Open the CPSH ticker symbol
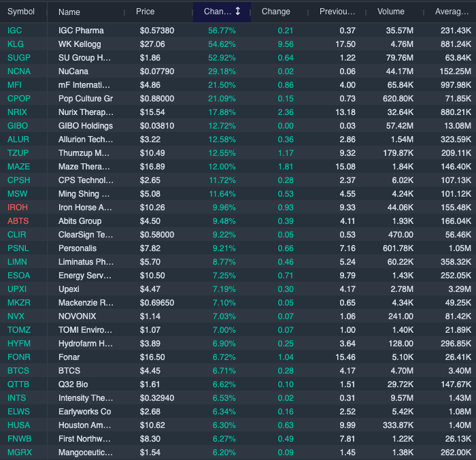The width and height of the screenshot is (476, 460). click(19, 180)
